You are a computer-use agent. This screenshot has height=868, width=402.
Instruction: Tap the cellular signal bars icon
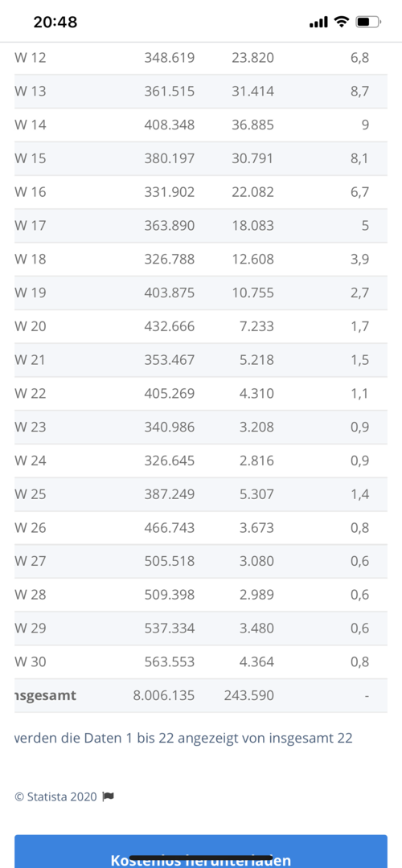coord(319,23)
